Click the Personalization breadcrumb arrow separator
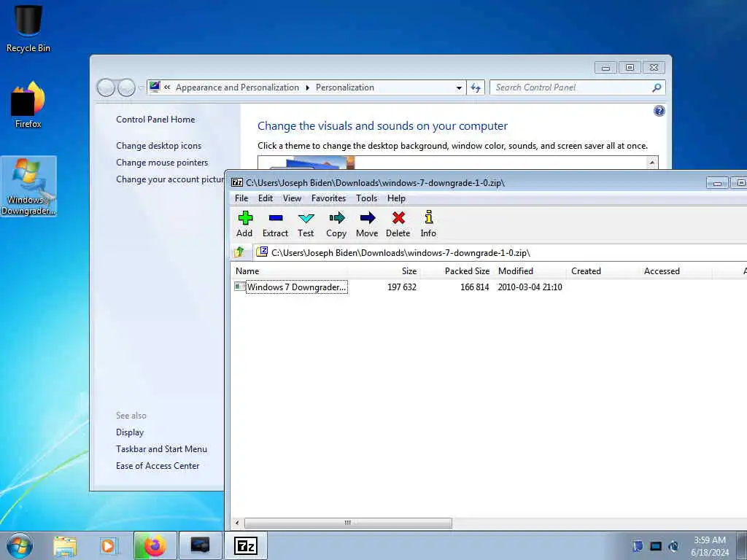This screenshot has width=747, height=560. point(307,87)
